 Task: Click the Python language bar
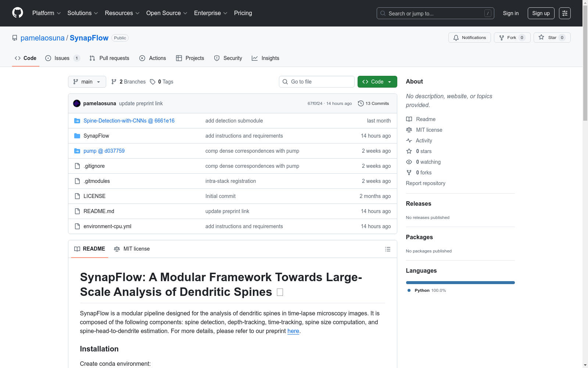pos(460,283)
